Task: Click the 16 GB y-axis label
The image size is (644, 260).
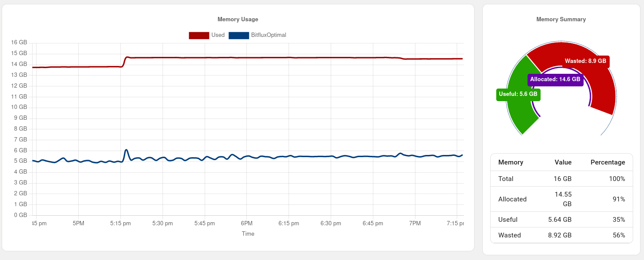Action: 19,43
